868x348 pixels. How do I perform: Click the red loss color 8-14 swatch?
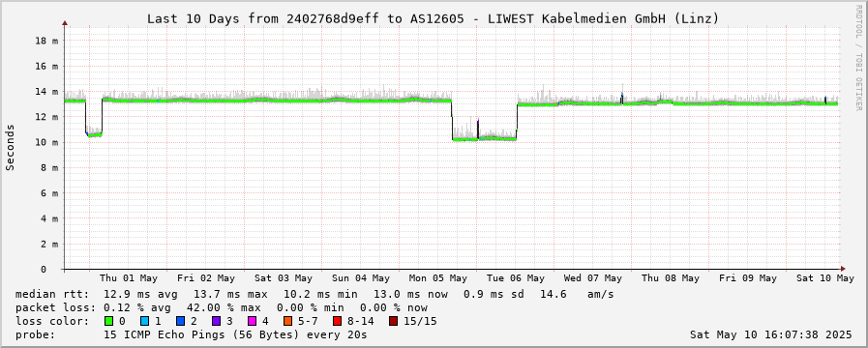[x=337, y=321]
